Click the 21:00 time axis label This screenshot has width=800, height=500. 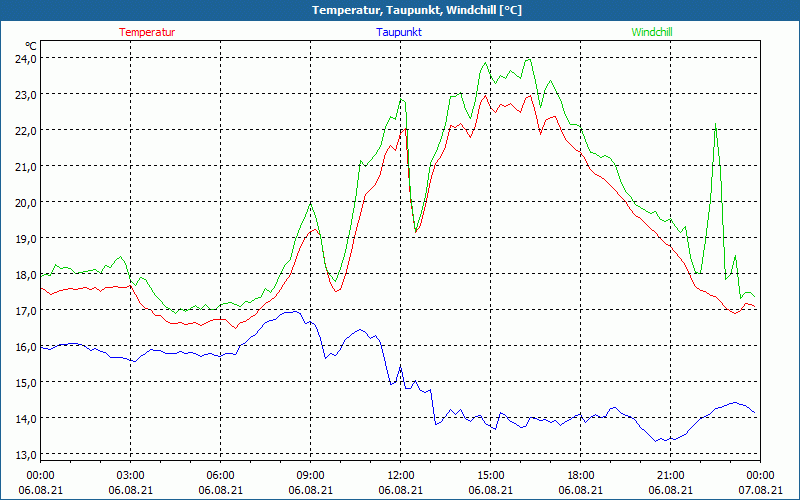point(670,476)
